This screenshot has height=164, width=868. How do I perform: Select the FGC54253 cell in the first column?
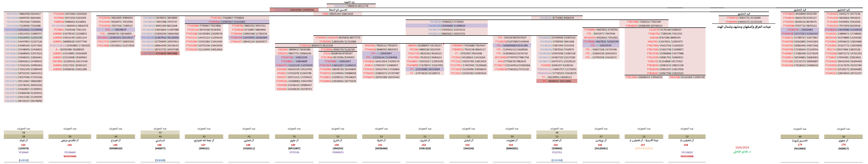click(x=23, y=14)
